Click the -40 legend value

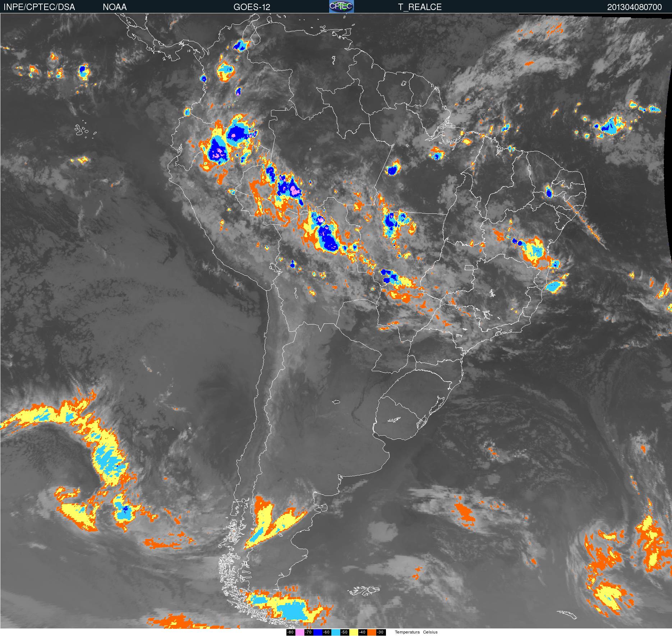[x=362, y=632]
